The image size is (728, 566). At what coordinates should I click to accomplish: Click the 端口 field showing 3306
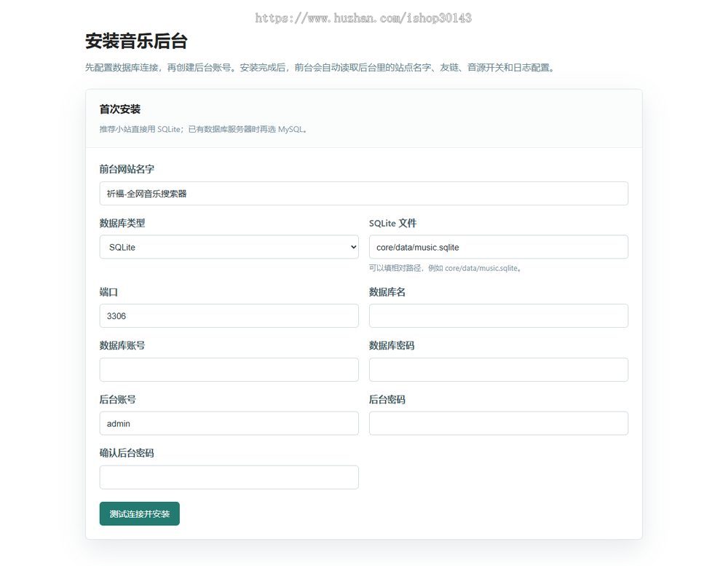[229, 315]
